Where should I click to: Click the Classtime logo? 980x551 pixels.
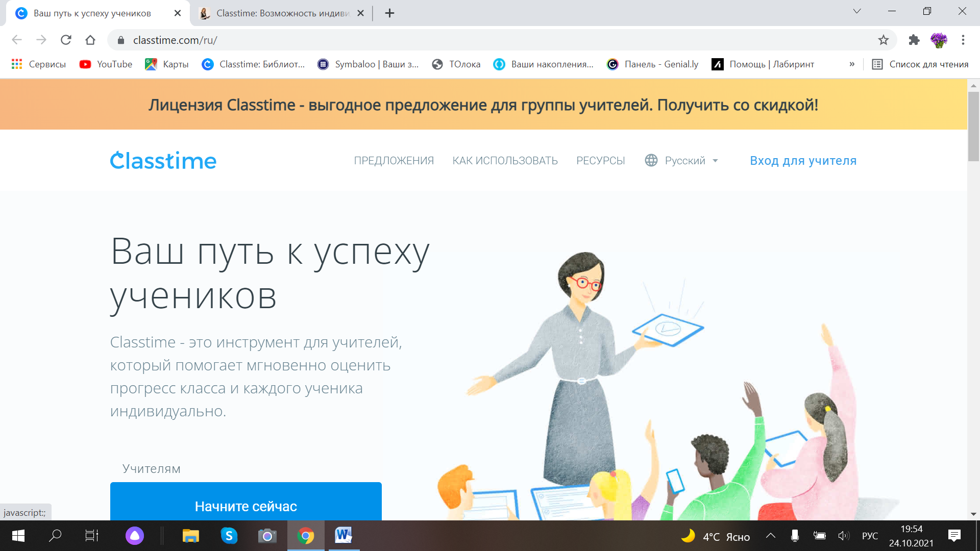(163, 160)
